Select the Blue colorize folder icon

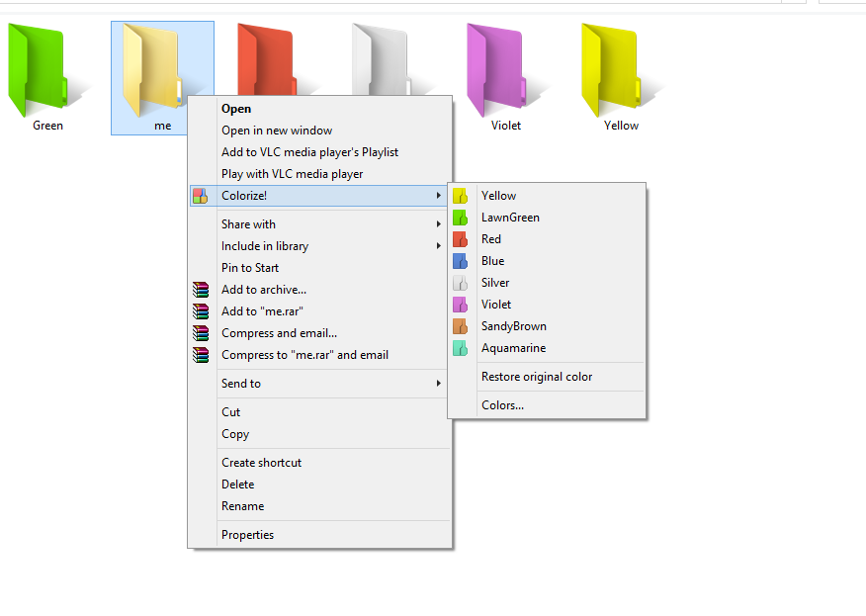tap(461, 260)
